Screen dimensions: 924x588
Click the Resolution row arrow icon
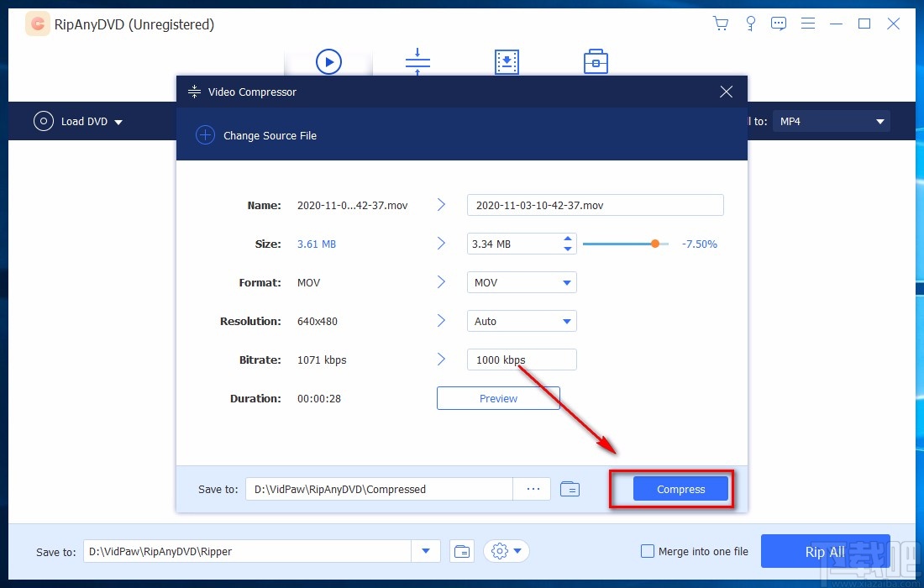[x=441, y=321]
